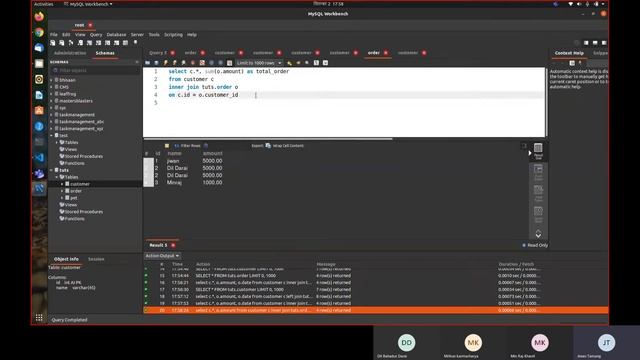Open the File menu
Screen dimensions: 640x360
pyautogui.click(x=53, y=35)
